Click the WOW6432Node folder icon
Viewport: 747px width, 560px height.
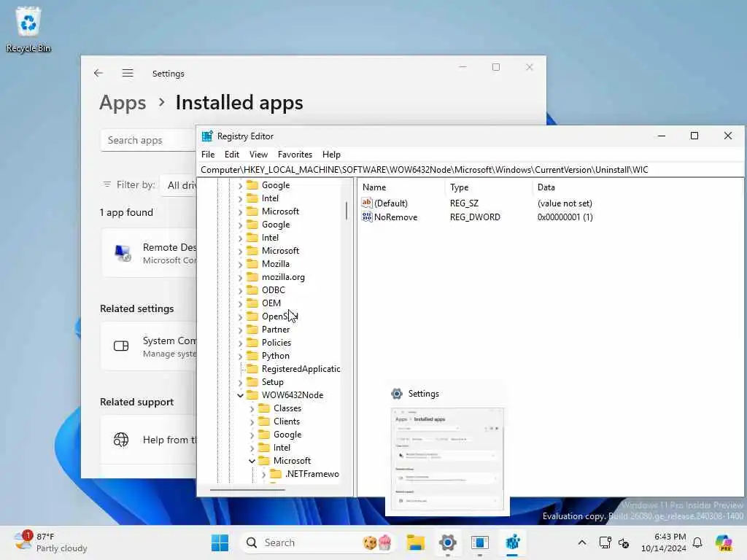coord(252,394)
